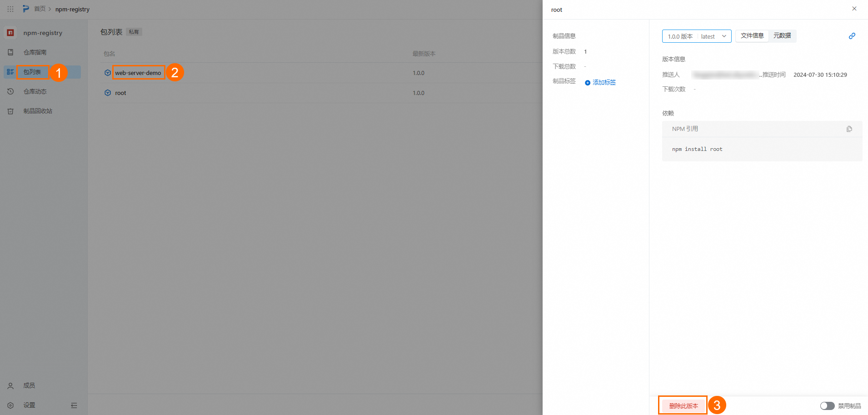Switch to the 元数据 tab

(x=782, y=36)
